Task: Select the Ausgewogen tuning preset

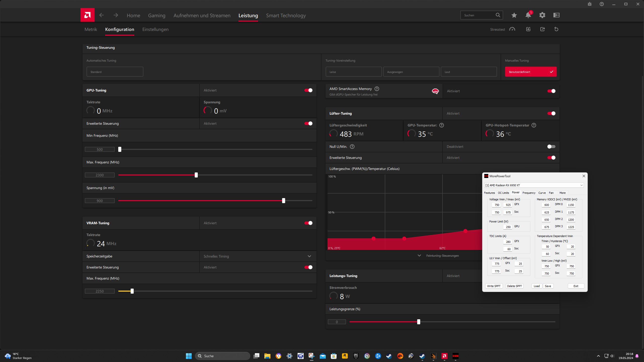Action: pyautogui.click(x=411, y=72)
